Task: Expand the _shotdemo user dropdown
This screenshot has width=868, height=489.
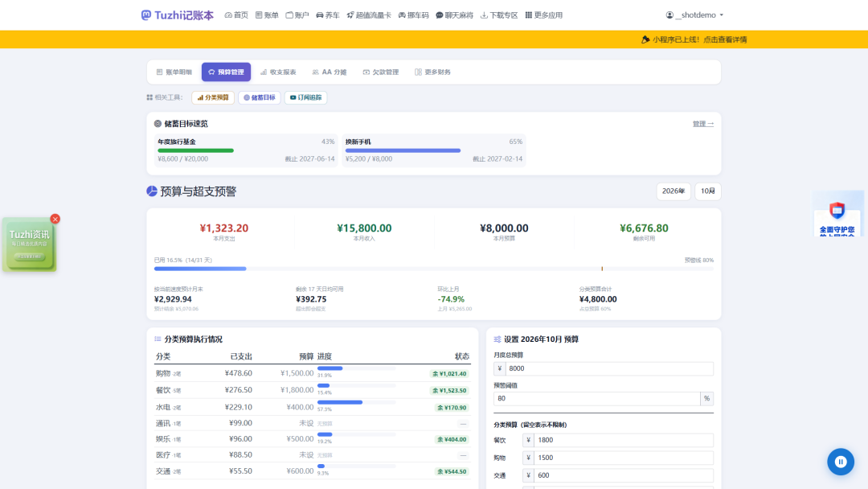Action: tap(694, 15)
